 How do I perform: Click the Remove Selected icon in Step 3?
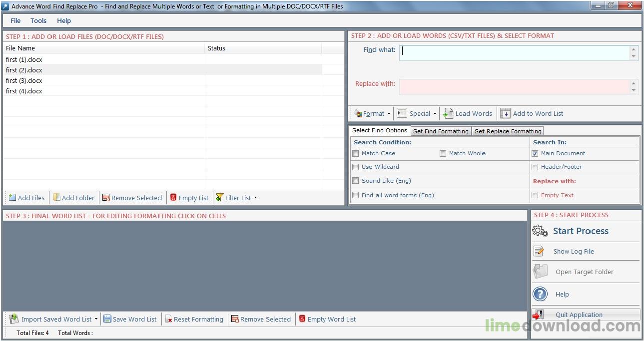pyautogui.click(x=235, y=319)
